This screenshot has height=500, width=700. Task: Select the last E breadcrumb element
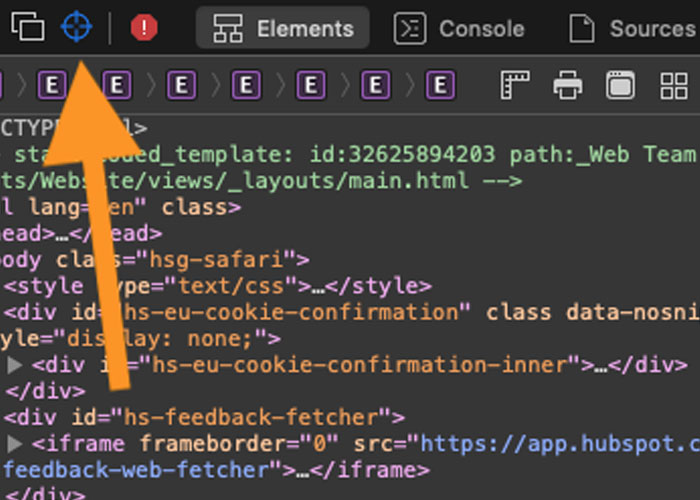439,85
